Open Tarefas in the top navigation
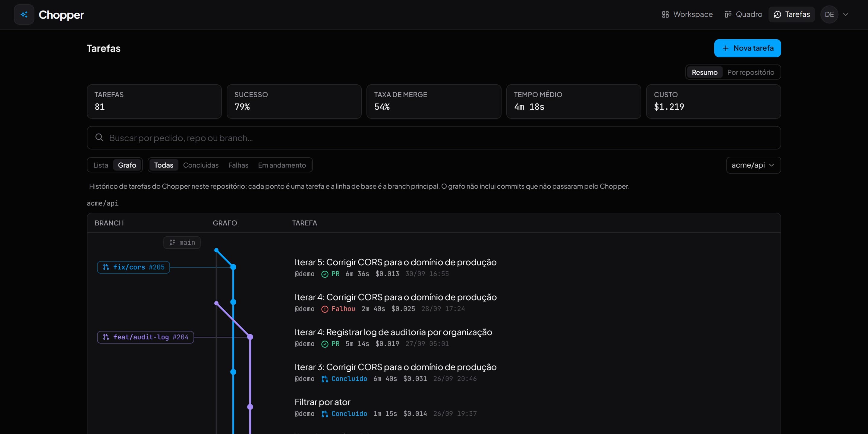Screen dimensions: 868x434 [x=791, y=14]
